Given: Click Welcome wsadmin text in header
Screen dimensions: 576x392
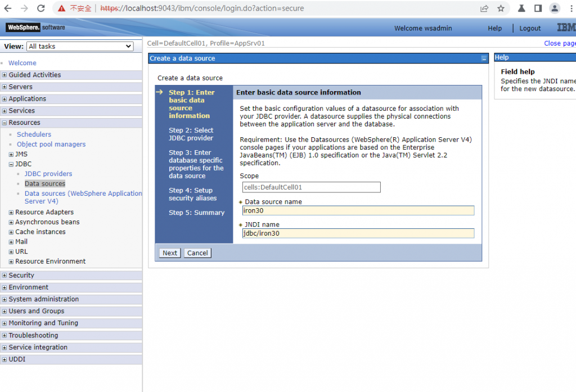Looking at the screenshot, I should point(423,28).
